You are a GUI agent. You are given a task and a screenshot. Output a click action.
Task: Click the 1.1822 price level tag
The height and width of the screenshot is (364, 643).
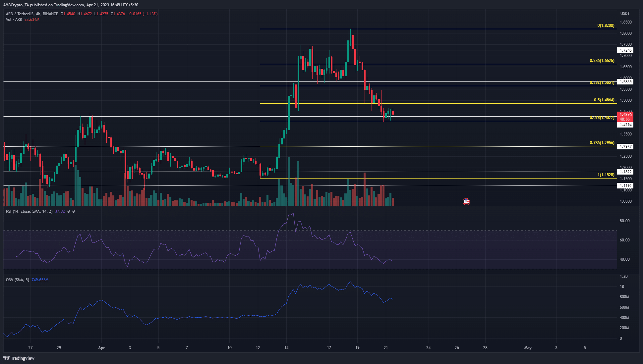(x=625, y=172)
